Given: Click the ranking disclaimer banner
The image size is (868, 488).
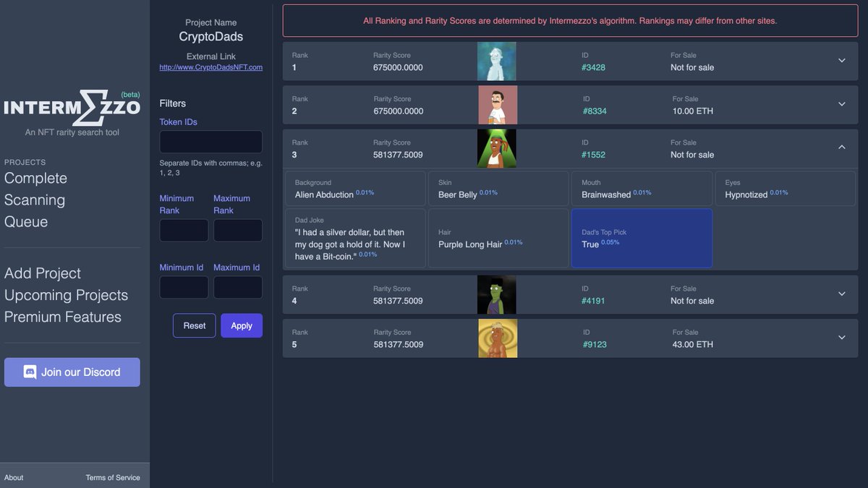Looking at the screenshot, I should [570, 21].
